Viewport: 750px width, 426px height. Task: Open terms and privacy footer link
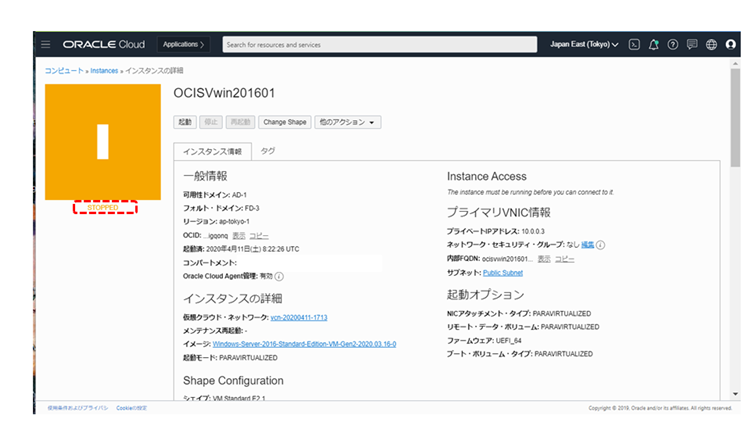[x=77, y=408]
